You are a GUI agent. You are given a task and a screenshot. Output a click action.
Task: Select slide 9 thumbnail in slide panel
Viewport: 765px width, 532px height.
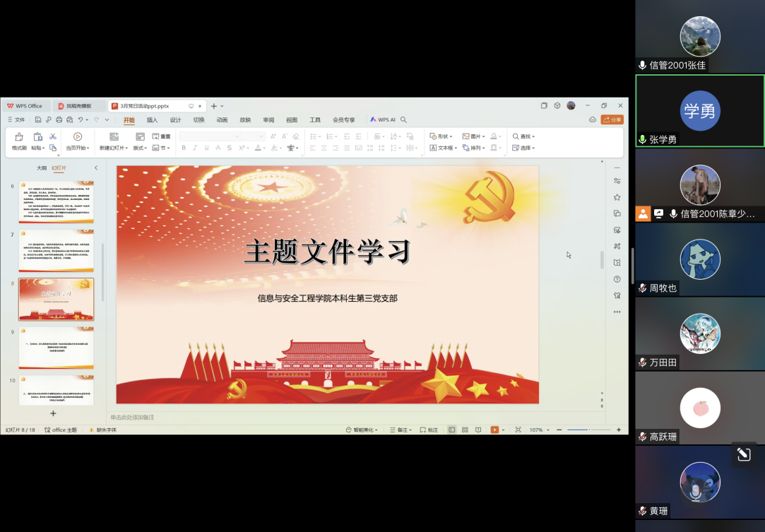tap(56, 348)
